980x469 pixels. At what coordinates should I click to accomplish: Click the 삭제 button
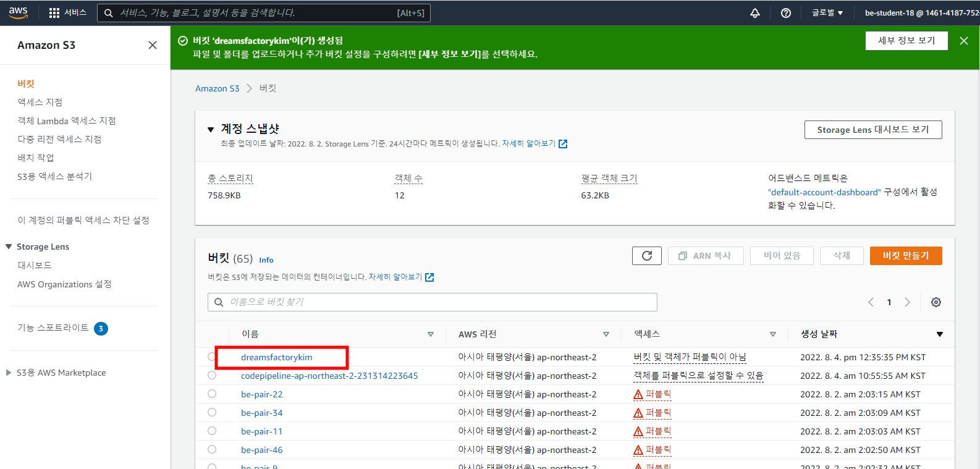pos(842,256)
